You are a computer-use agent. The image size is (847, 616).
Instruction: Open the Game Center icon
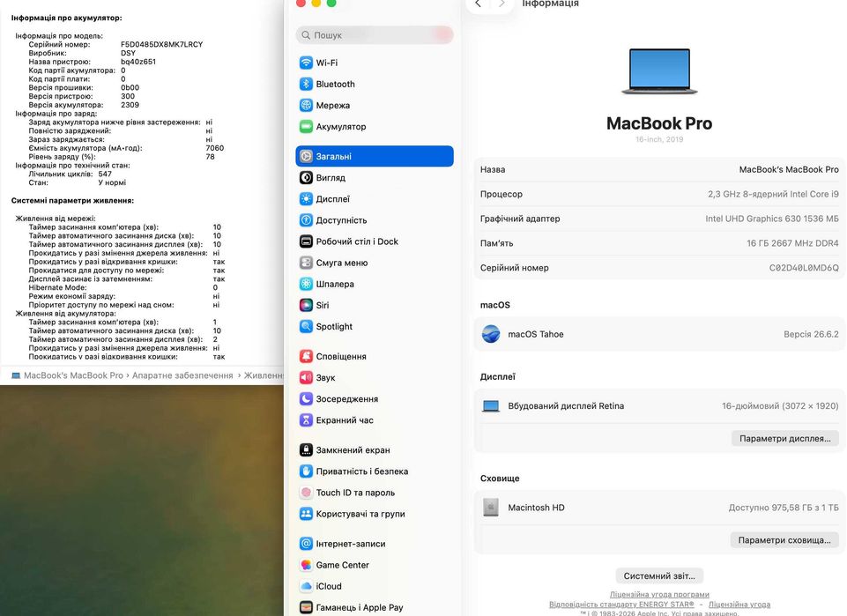click(x=306, y=565)
